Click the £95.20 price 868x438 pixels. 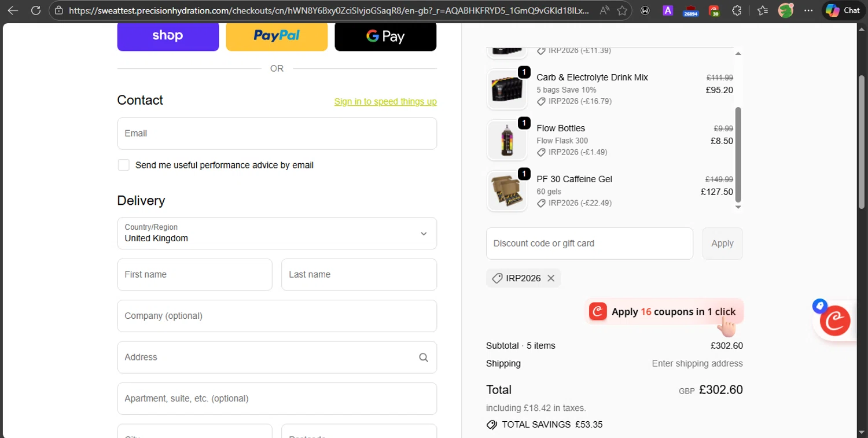719,90
